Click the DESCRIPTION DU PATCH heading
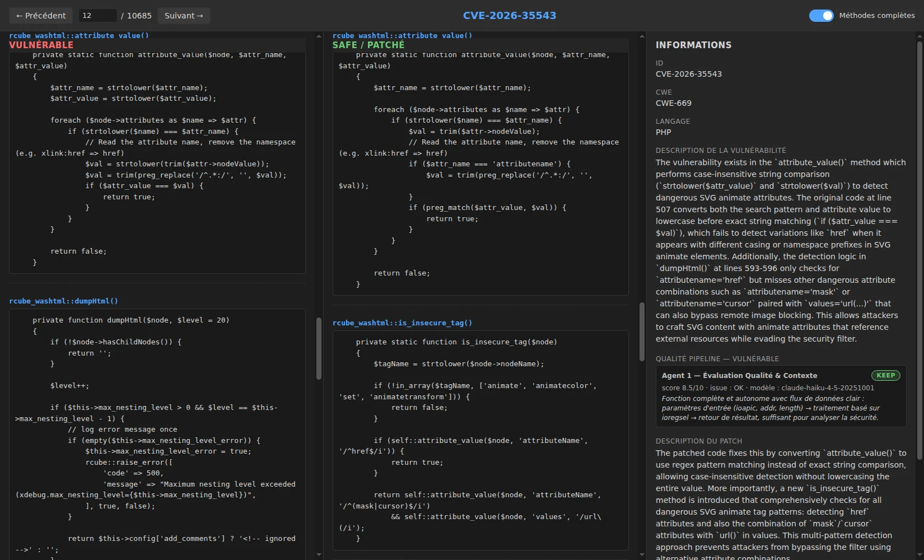The width and height of the screenshot is (924, 560). point(699,441)
